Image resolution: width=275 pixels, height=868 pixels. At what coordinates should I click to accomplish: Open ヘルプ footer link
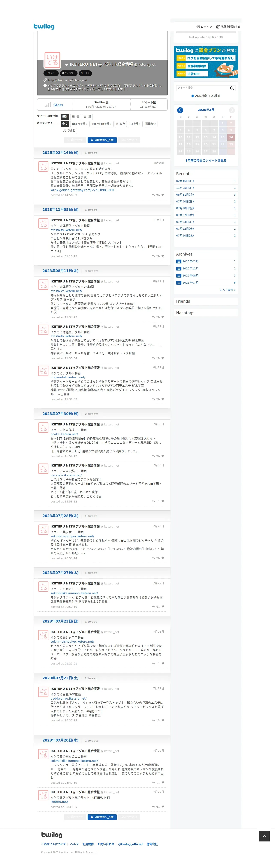coord(74,844)
